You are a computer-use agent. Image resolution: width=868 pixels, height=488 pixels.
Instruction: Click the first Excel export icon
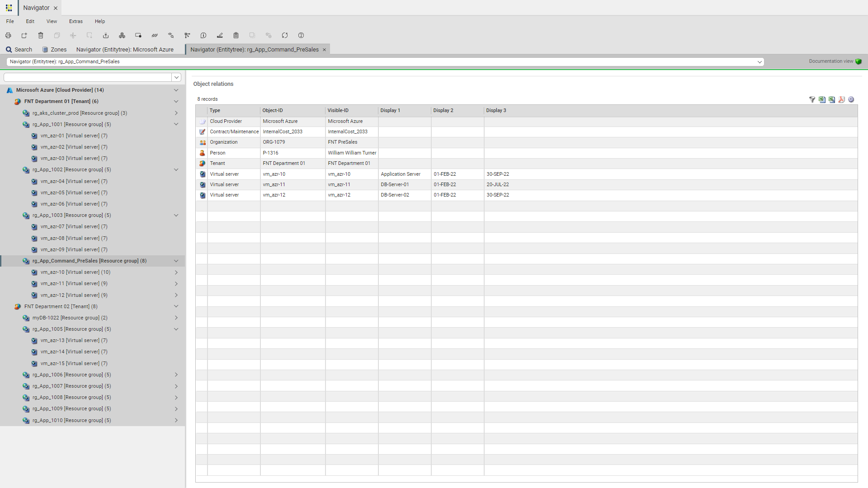click(822, 99)
